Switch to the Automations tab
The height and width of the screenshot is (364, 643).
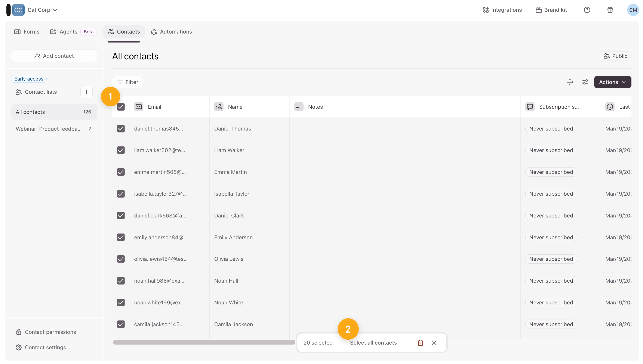pos(172,32)
